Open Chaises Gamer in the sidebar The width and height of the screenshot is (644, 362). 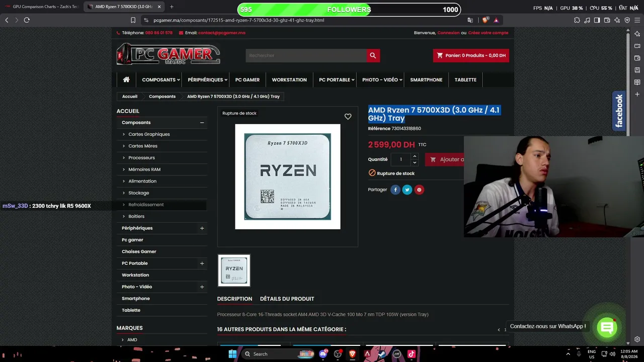point(139,251)
